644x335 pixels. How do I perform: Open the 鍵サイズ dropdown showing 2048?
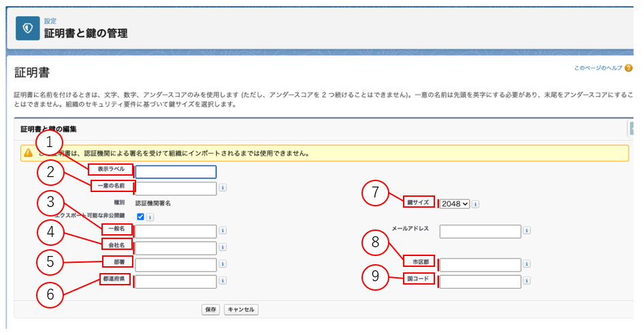pyautogui.click(x=455, y=204)
